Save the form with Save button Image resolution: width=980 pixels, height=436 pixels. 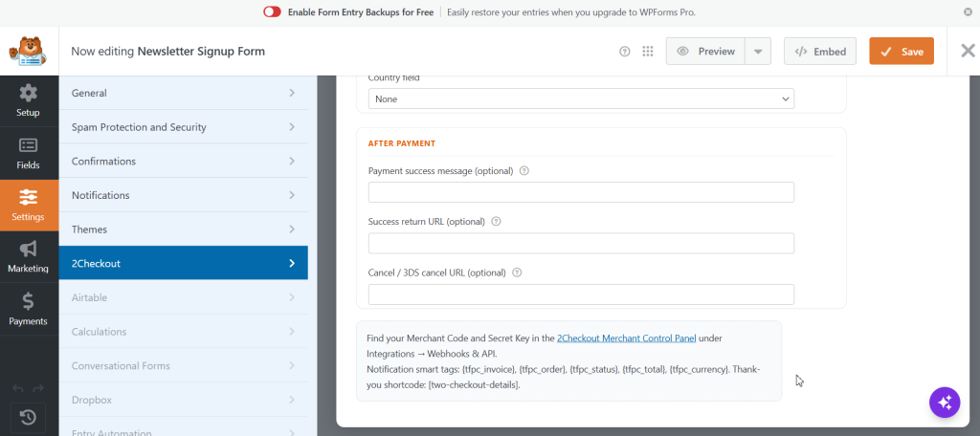coord(902,52)
